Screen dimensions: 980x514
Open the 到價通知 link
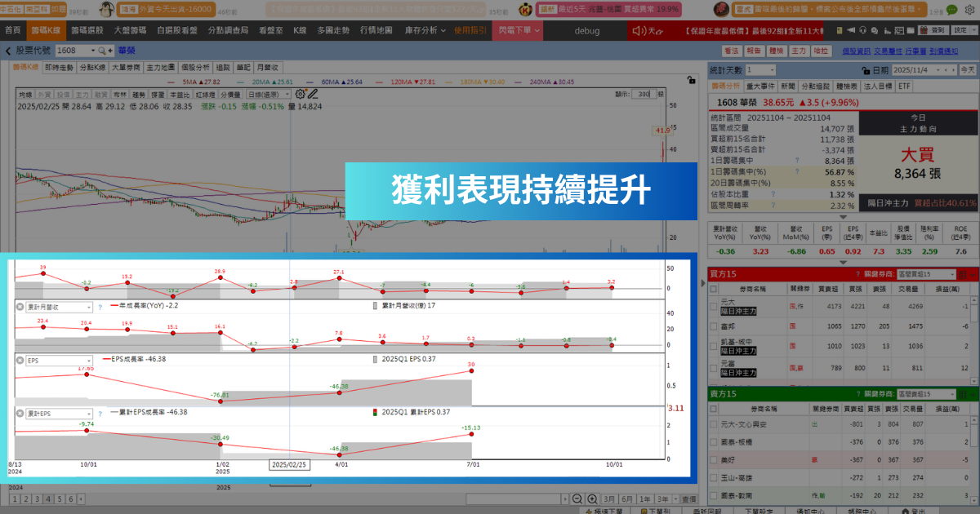[944, 51]
